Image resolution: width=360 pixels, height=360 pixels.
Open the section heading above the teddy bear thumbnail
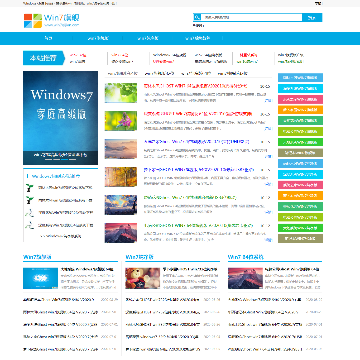pyautogui.click(x=139, y=257)
